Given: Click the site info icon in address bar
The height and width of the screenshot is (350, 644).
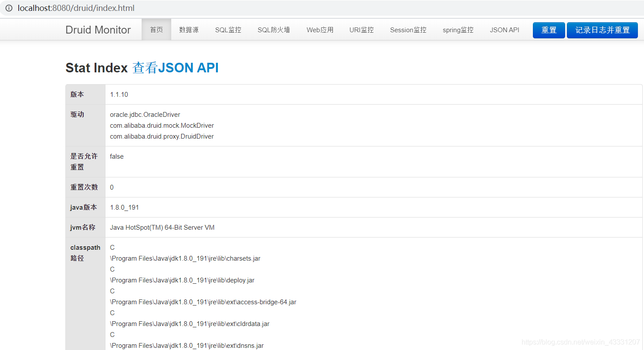Looking at the screenshot, I should [x=9, y=8].
